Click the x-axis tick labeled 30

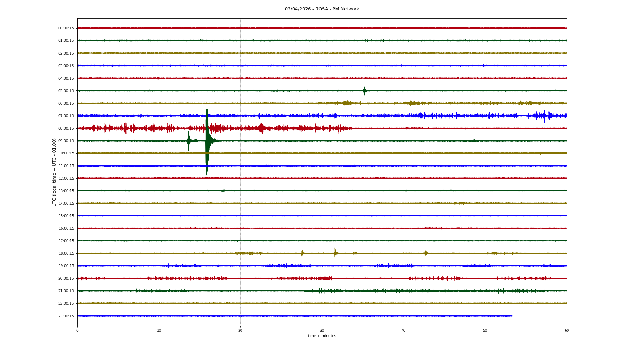[x=322, y=331]
